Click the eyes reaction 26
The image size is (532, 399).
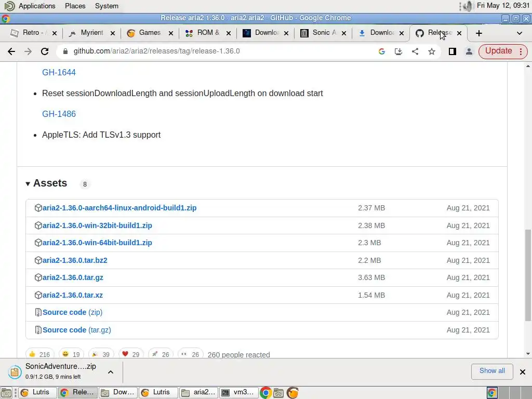click(190, 354)
